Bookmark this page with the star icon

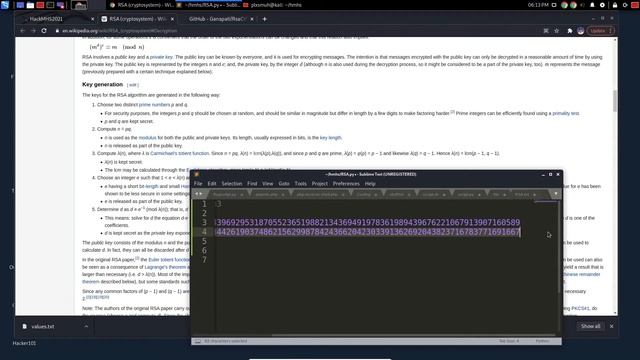tap(556, 31)
